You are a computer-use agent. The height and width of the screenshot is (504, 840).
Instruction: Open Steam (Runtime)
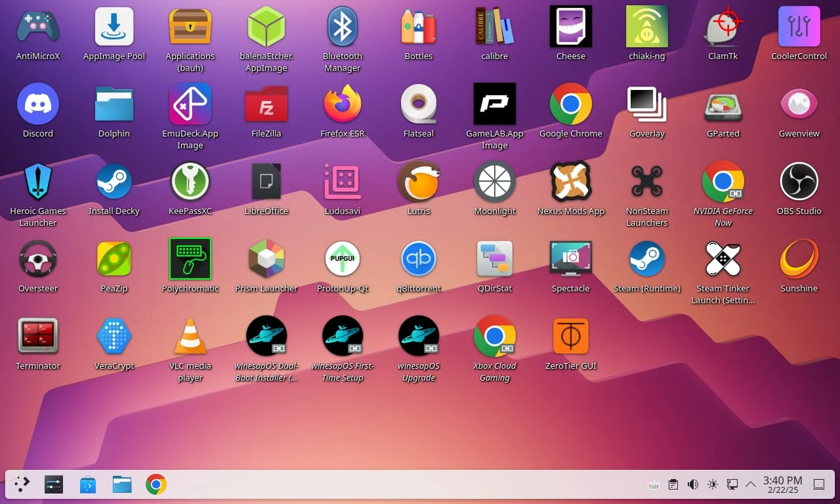coord(646,259)
